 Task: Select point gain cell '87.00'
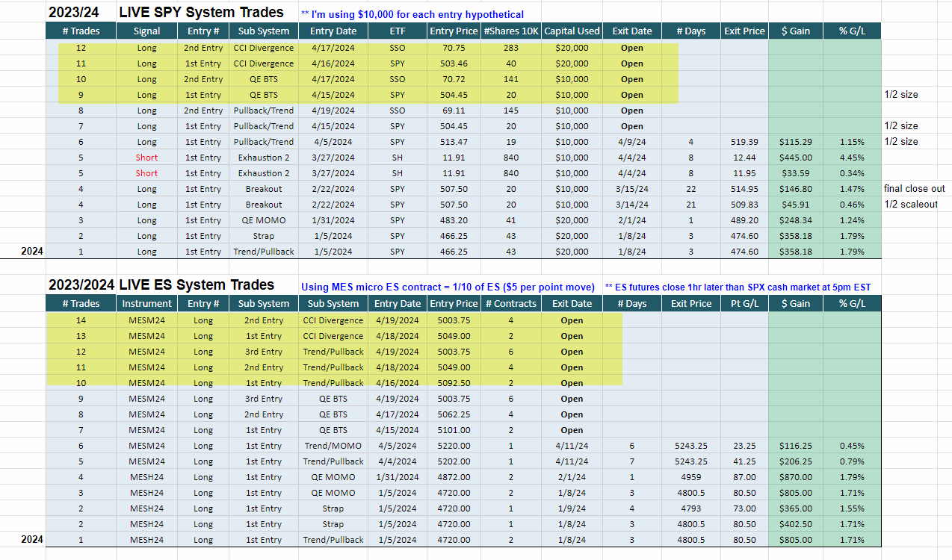tap(744, 477)
